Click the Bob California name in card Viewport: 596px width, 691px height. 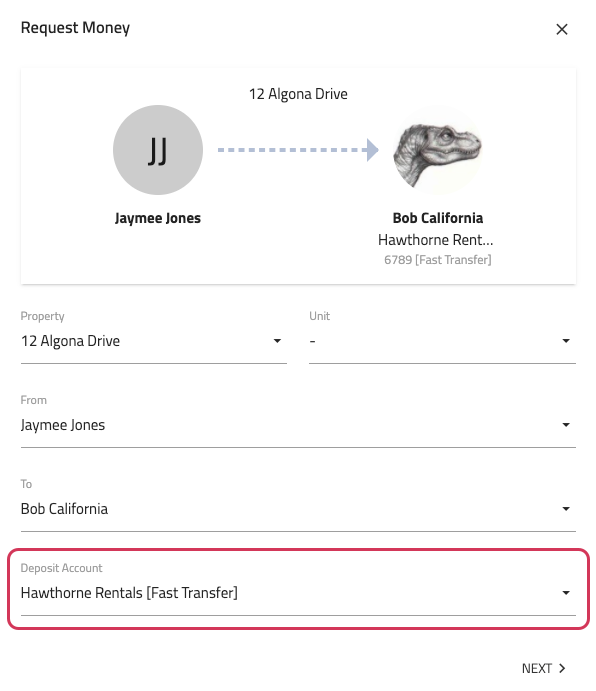[438, 218]
